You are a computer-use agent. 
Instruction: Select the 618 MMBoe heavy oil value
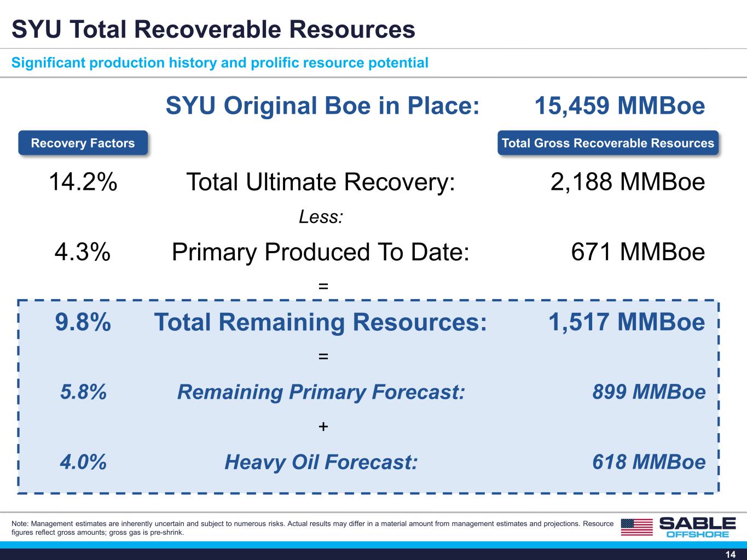[649, 462]
